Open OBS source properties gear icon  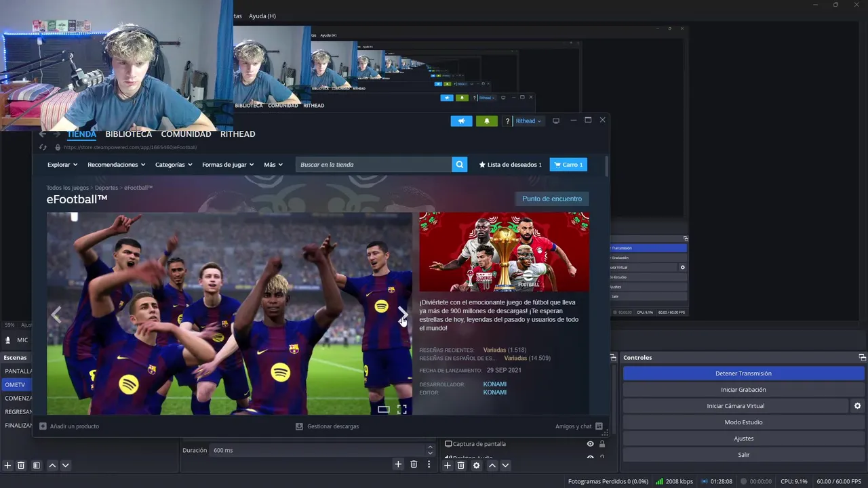(x=476, y=465)
